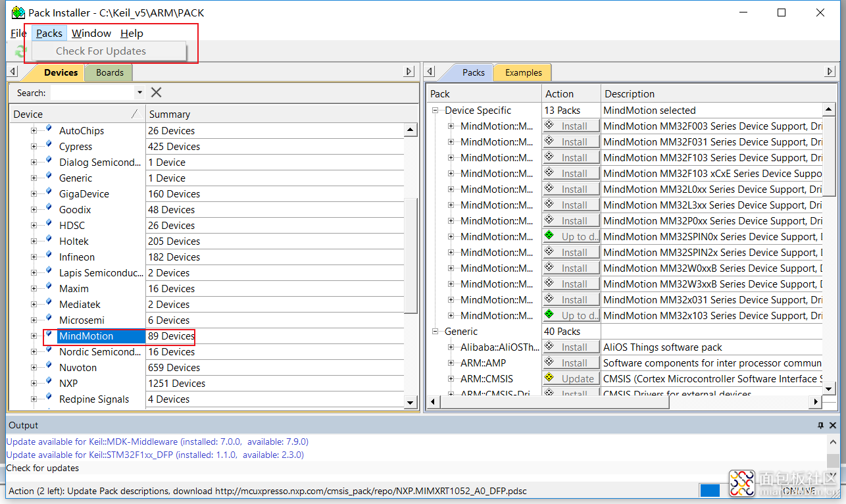Install the MM32L0xx Series pack
Viewport: 846px width, 504px height.
tap(571, 189)
